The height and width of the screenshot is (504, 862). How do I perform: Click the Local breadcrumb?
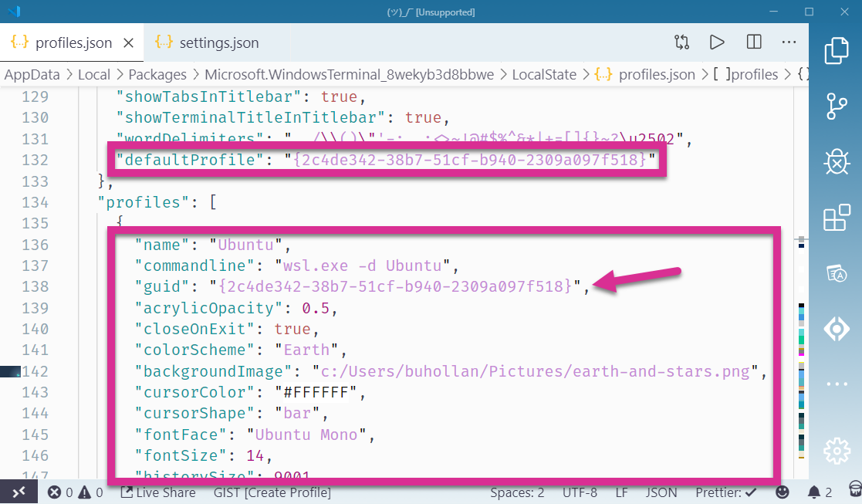tap(94, 75)
